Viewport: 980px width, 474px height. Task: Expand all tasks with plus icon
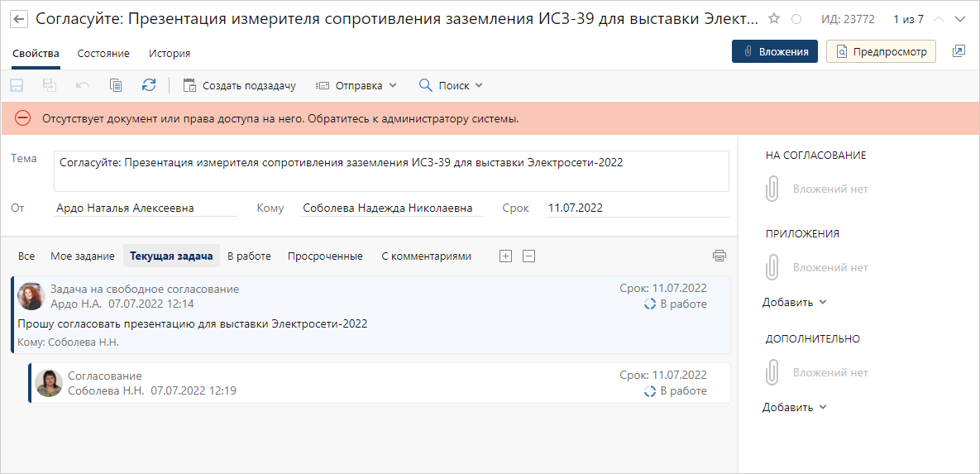506,256
